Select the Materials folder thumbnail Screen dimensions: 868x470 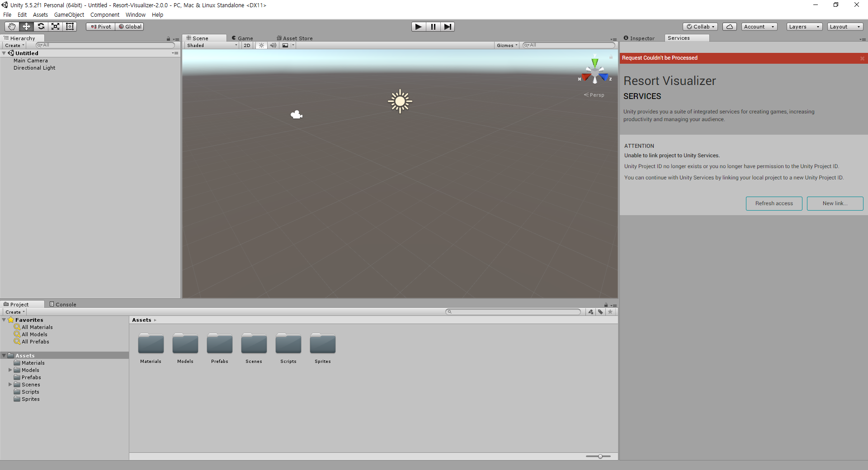[x=151, y=344]
